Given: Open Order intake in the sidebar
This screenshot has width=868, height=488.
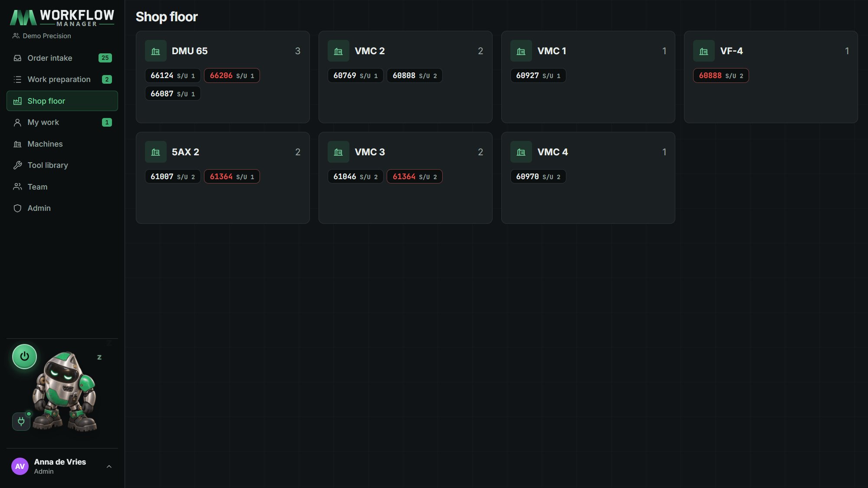Looking at the screenshot, I should pyautogui.click(x=62, y=58).
